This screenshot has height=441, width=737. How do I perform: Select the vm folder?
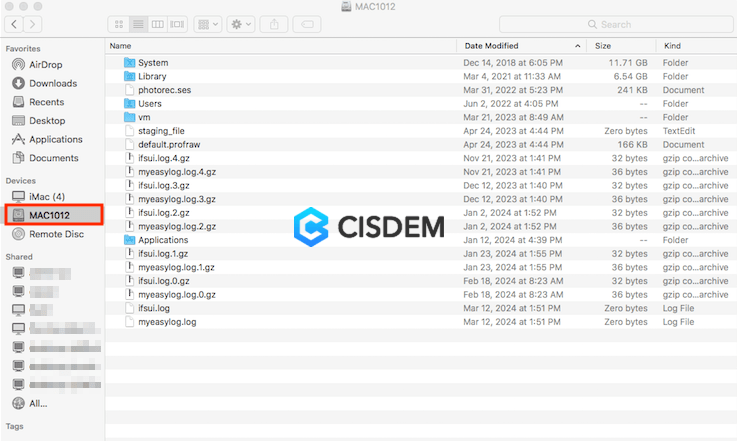coord(144,117)
